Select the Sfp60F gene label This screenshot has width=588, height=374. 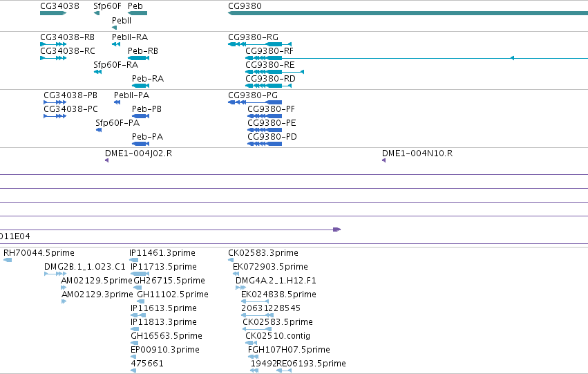[x=107, y=6]
